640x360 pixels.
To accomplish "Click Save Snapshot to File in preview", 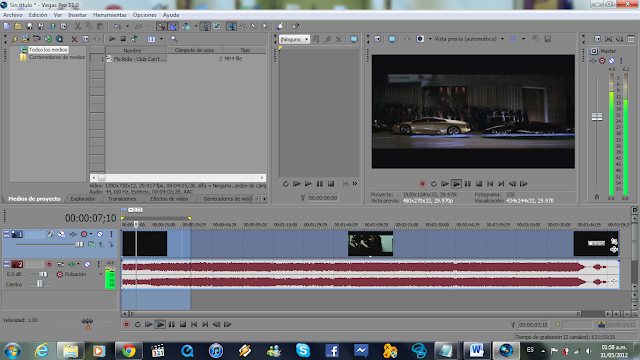I will pyautogui.click(x=548, y=39).
